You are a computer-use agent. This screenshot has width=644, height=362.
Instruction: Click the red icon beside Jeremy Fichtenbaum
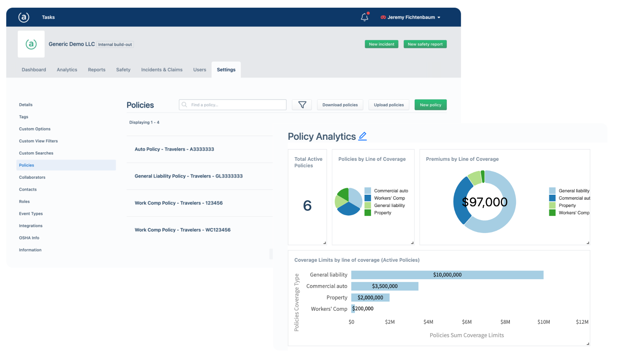[383, 17]
